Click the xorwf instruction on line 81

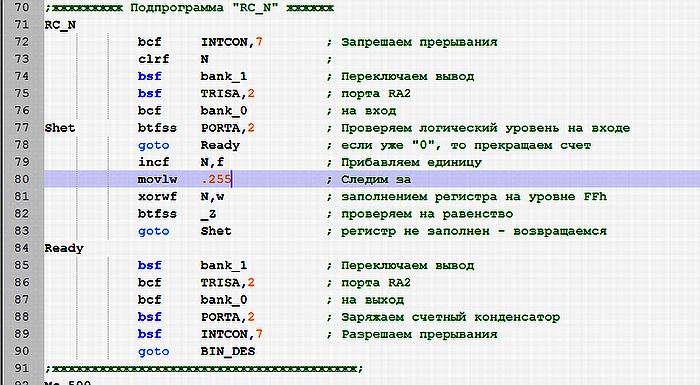(x=157, y=197)
